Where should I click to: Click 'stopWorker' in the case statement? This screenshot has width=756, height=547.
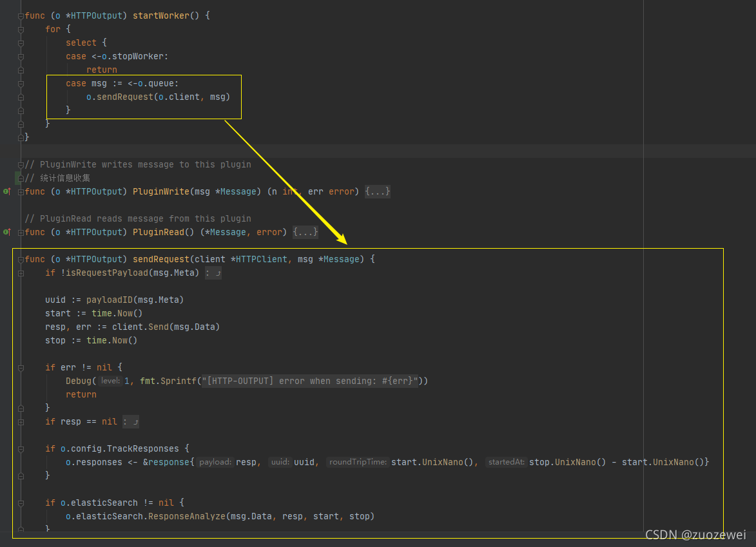[x=137, y=56]
